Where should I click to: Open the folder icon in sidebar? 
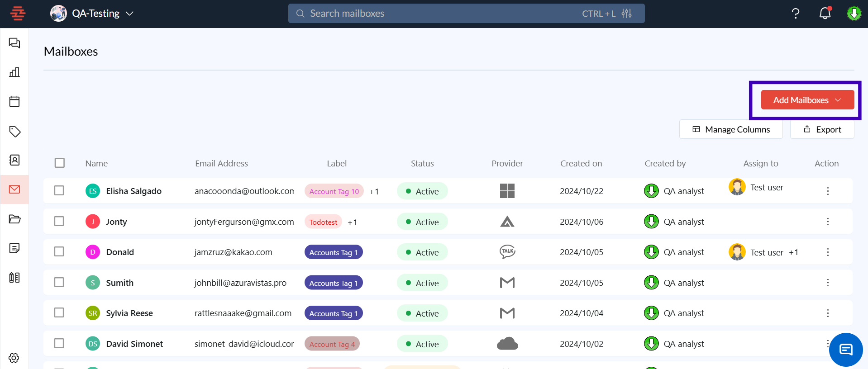click(14, 219)
